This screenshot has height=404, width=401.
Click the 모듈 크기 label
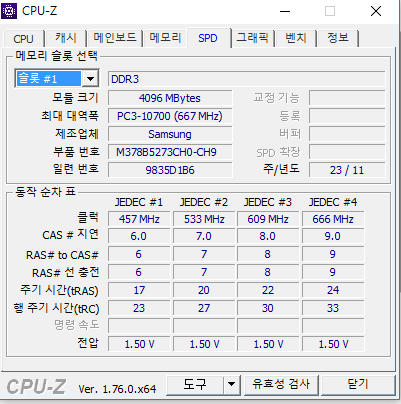[x=75, y=98]
